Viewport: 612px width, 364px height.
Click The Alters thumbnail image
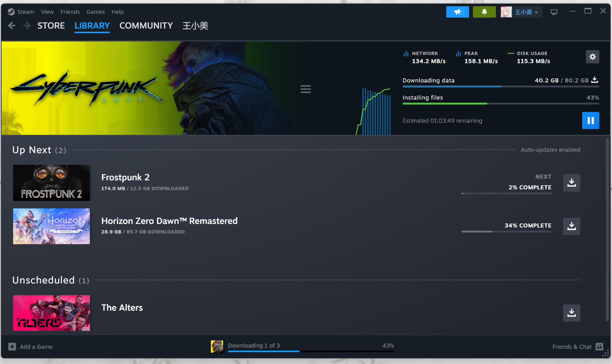coord(51,313)
